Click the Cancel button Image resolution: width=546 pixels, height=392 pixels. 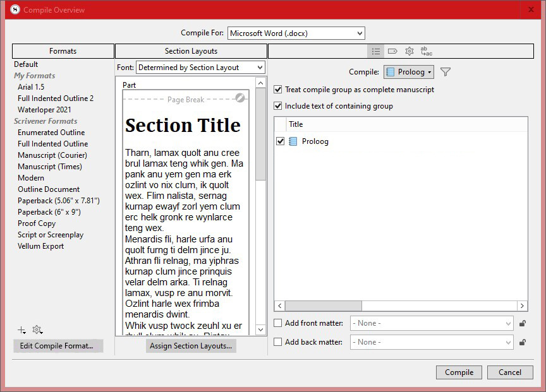point(510,372)
